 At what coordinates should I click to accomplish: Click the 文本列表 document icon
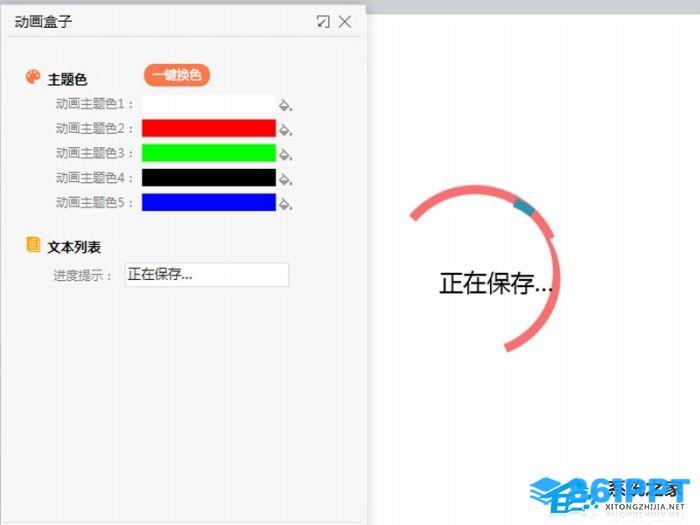33,245
